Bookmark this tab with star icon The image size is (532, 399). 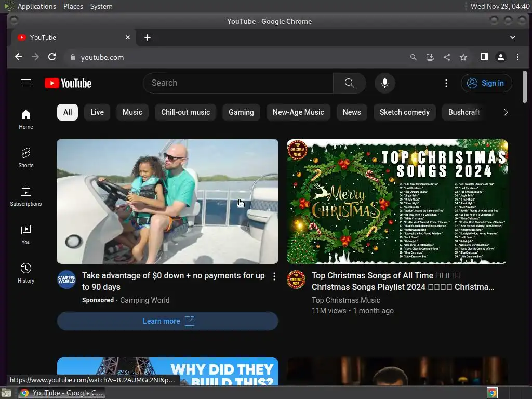point(463,57)
